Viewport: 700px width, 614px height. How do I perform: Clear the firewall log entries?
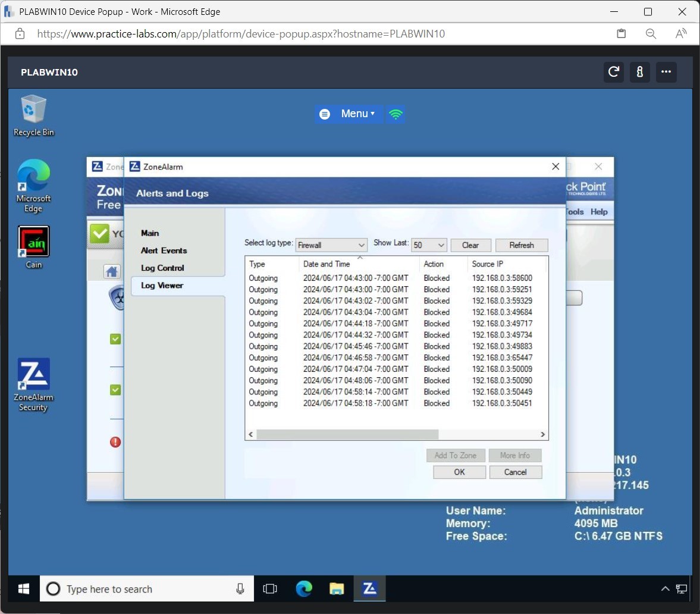point(470,245)
